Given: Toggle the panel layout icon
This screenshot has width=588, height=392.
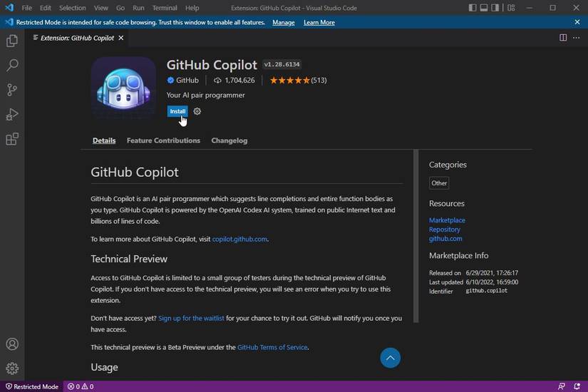Looking at the screenshot, I should [484, 8].
